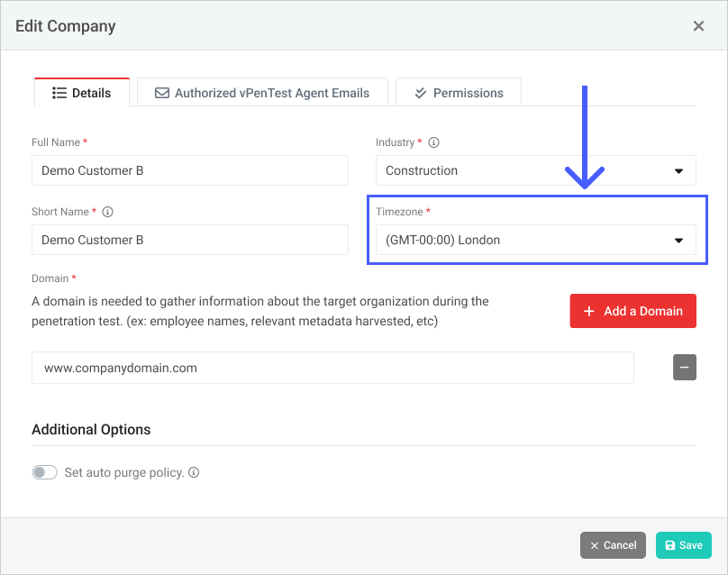The width and height of the screenshot is (728, 575).
Task: Click the info icon beside Industry label
Action: click(434, 142)
